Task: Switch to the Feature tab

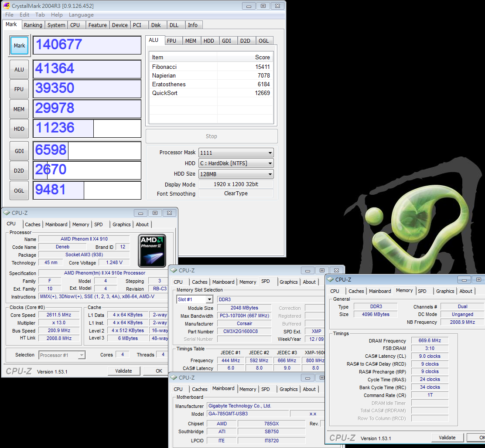Action: click(x=97, y=25)
